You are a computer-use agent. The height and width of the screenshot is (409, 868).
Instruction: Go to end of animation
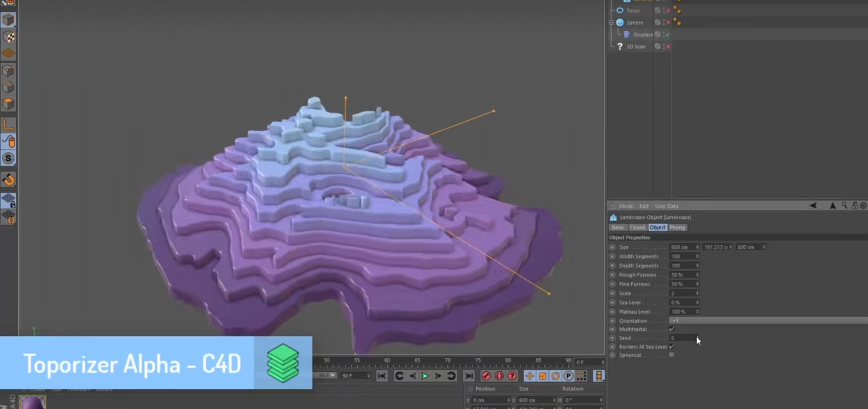(x=469, y=376)
